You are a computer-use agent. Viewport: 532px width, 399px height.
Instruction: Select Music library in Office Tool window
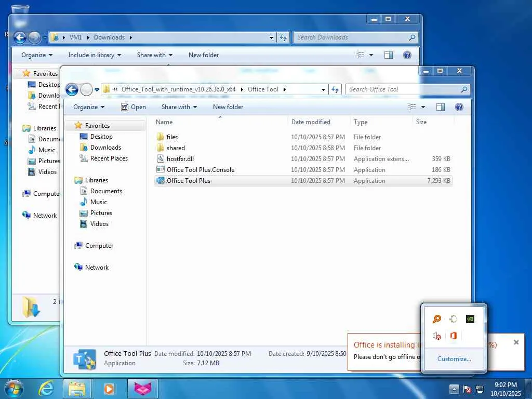(98, 202)
